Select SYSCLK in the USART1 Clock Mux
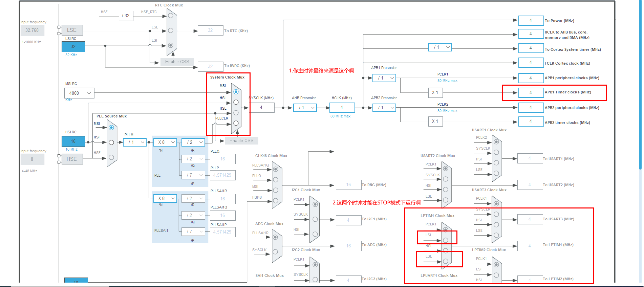The image size is (644, 287). click(496, 152)
